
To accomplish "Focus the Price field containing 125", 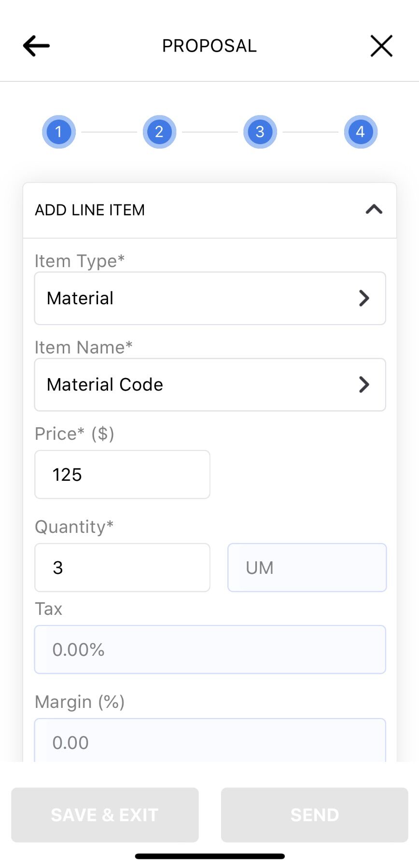I will [x=122, y=475].
